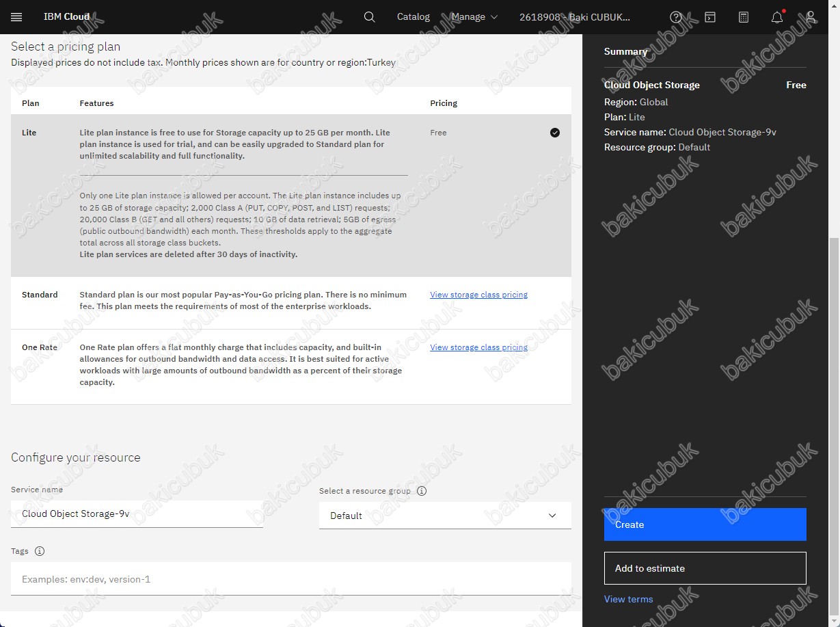Expand the Manage menu

[x=474, y=17]
